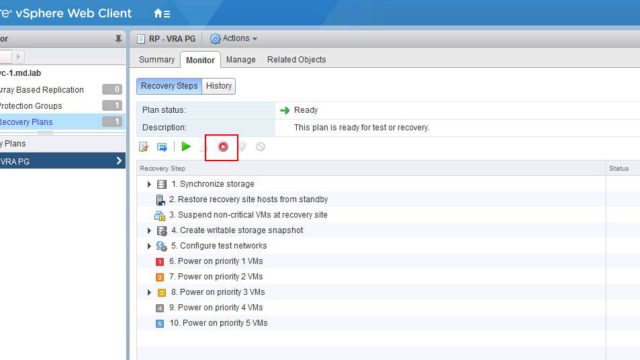Select Recovery Plans in navigator
The width and height of the screenshot is (640, 360).
pos(62,122)
